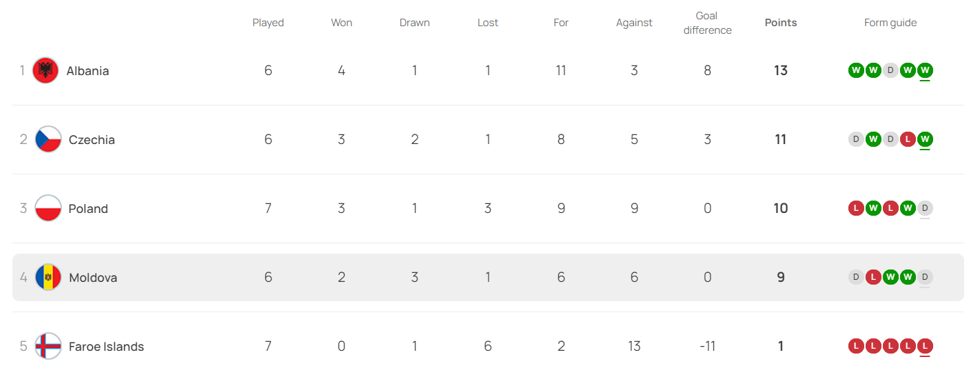The height and width of the screenshot is (377, 980).
Task: Click Albania's most recent underlined win badge
Action: coord(925,70)
